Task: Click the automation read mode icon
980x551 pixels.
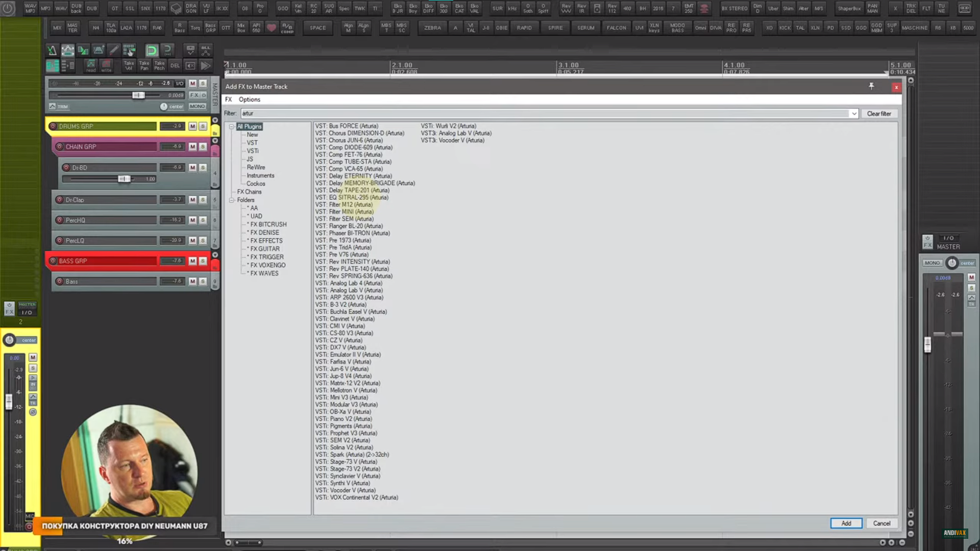Action: click(90, 65)
